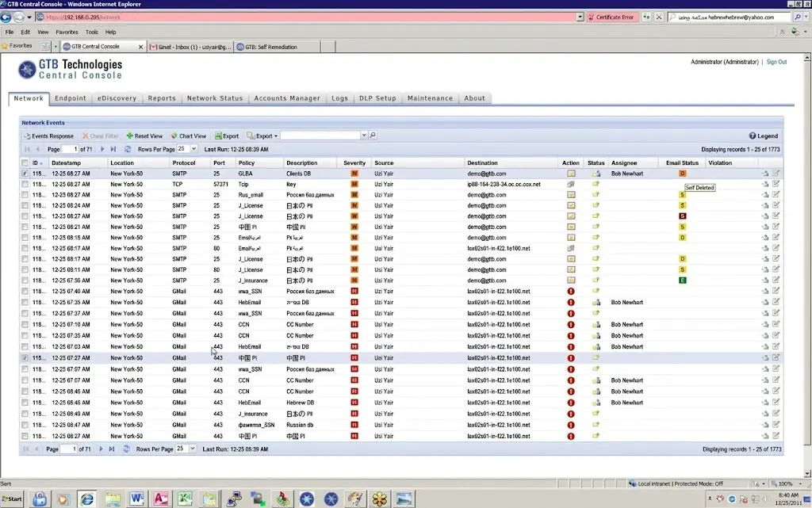Check the фамилия_SSN row checkbox
The image size is (812, 508).
(x=25, y=426)
